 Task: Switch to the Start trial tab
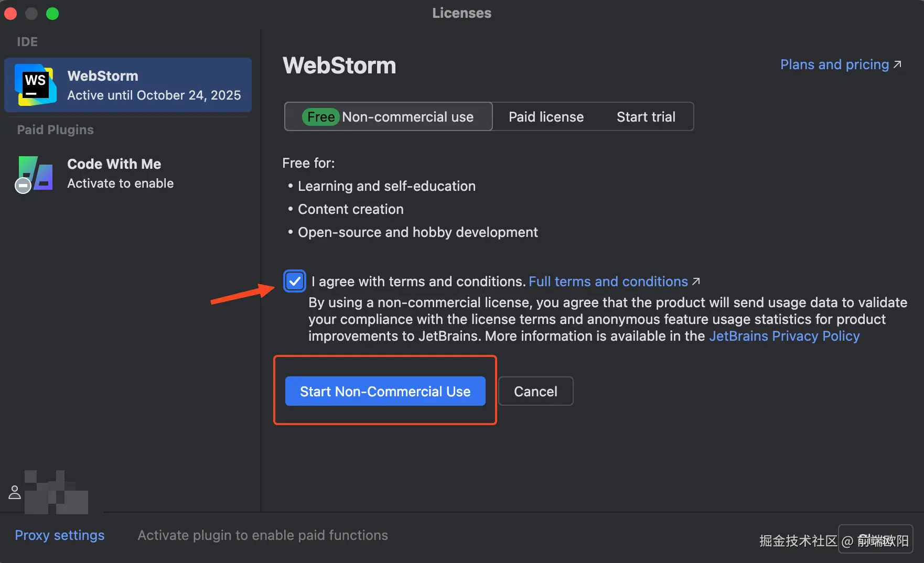[x=646, y=117]
